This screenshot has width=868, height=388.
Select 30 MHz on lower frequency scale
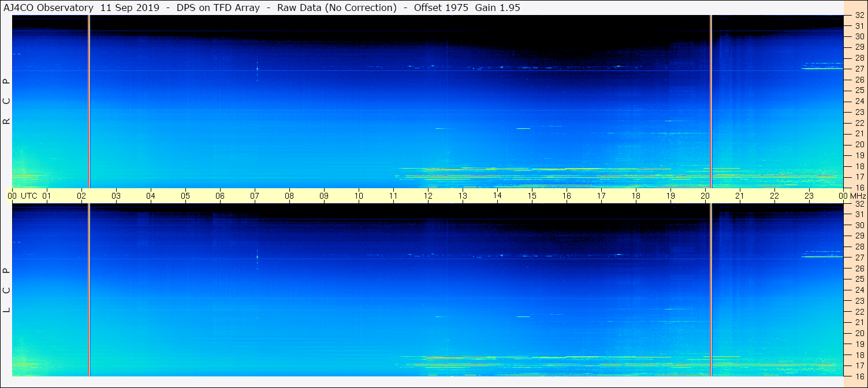point(859,225)
